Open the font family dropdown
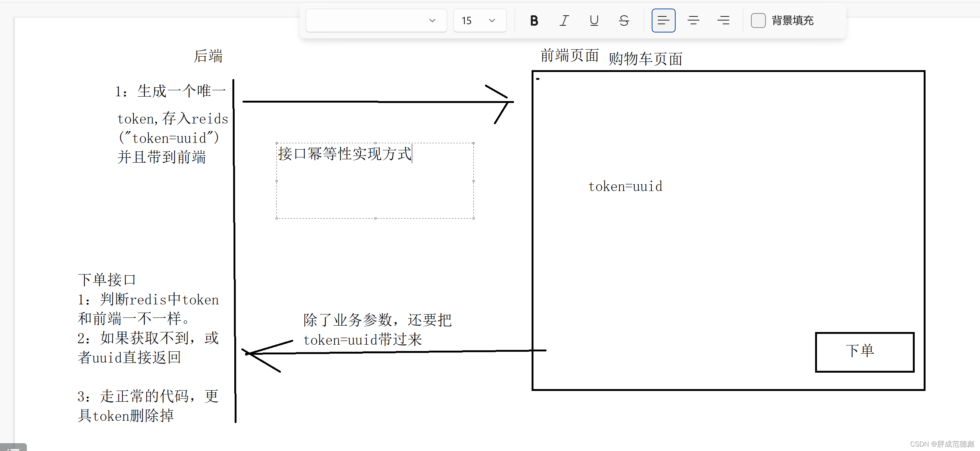 coord(376,21)
